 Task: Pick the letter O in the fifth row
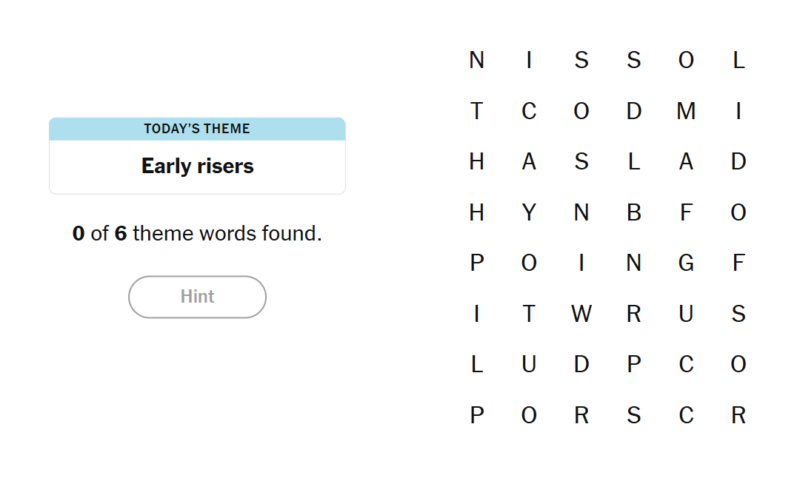pyautogui.click(x=529, y=264)
